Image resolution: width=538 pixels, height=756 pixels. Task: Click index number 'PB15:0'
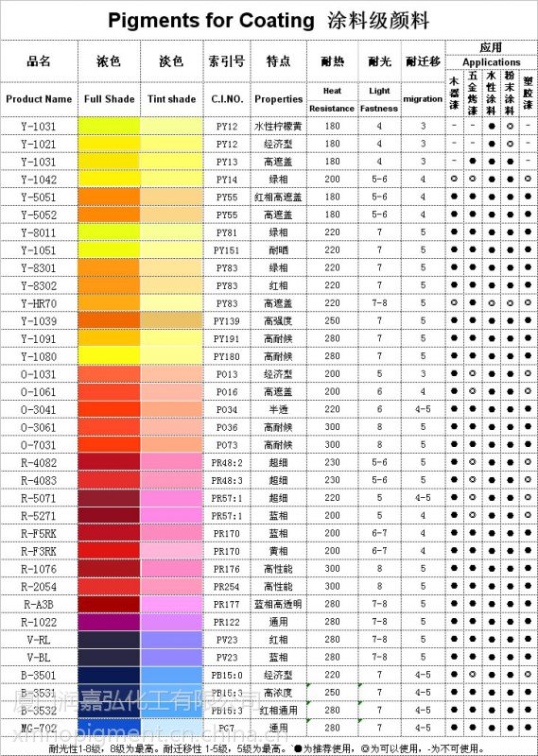pos(227,675)
